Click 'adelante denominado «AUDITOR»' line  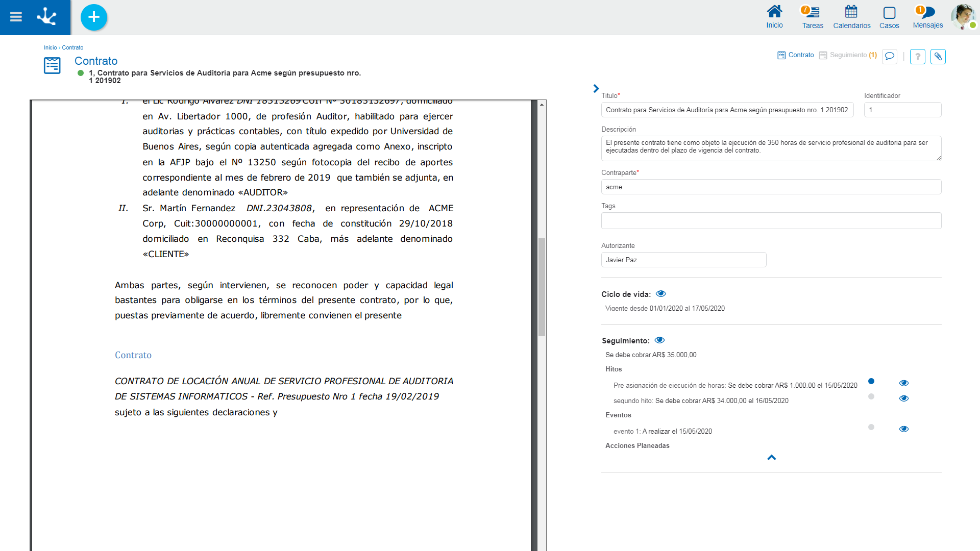pos(215,192)
